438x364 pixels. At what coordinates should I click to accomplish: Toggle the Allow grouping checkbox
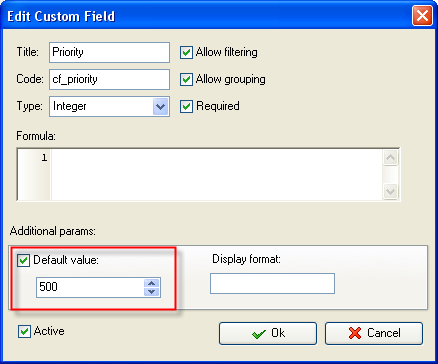pyautogui.click(x=186, y=80)
